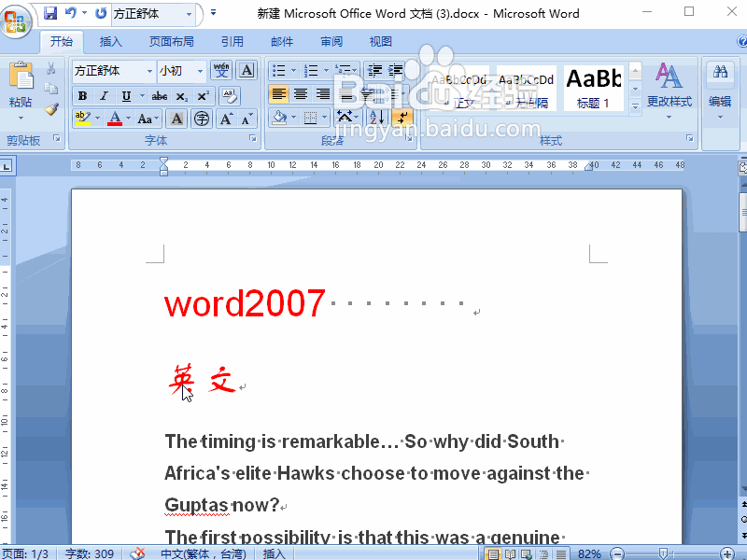Increase paragraph indent

[395, 71]
